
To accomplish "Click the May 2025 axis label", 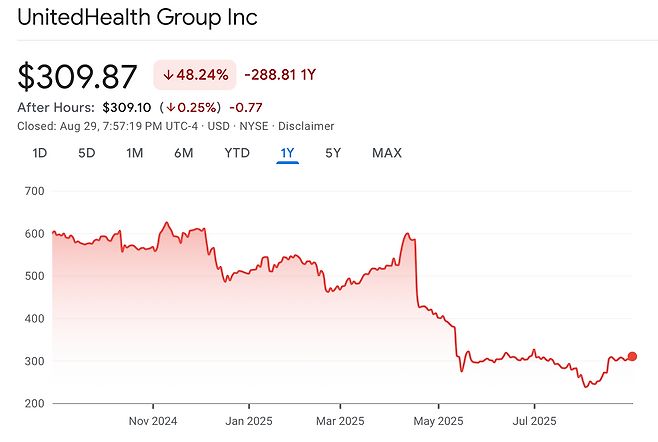I will click(439, 421).
